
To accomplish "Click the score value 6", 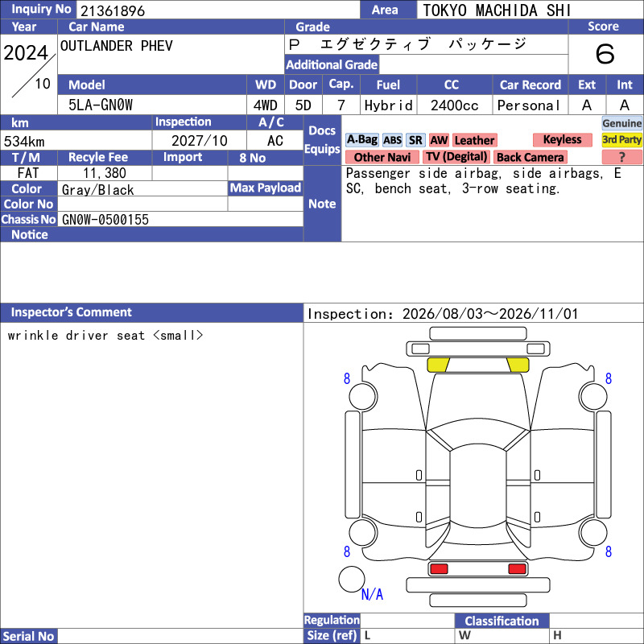I will (605, 54).
